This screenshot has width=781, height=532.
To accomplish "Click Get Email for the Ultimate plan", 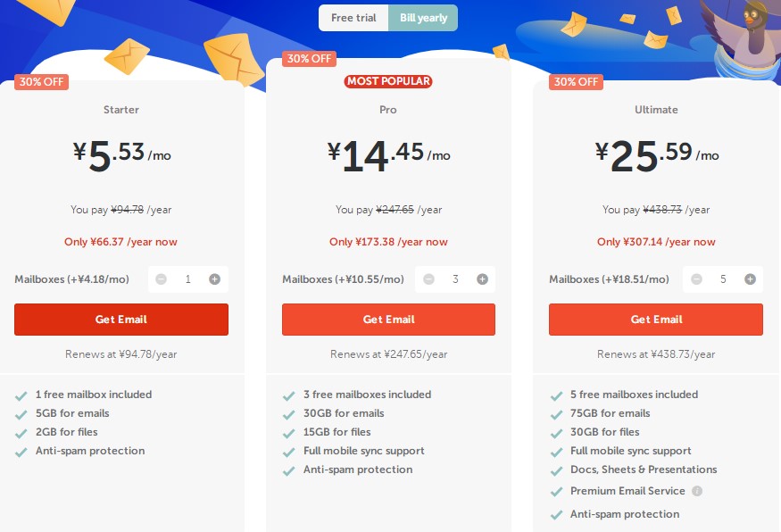I will 655,319.
